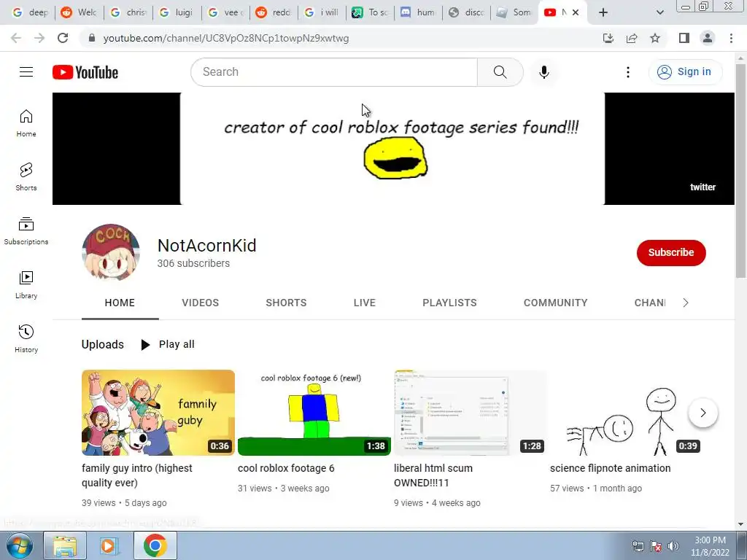Click science flipnote animation thumbnail
The image size is (747, 560).
click(626, 413)
